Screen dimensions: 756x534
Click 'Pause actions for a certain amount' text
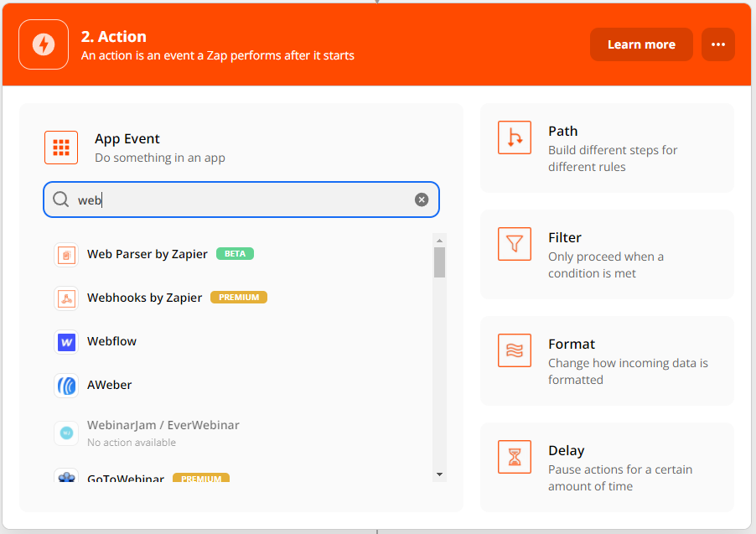[x=620, y=478]
